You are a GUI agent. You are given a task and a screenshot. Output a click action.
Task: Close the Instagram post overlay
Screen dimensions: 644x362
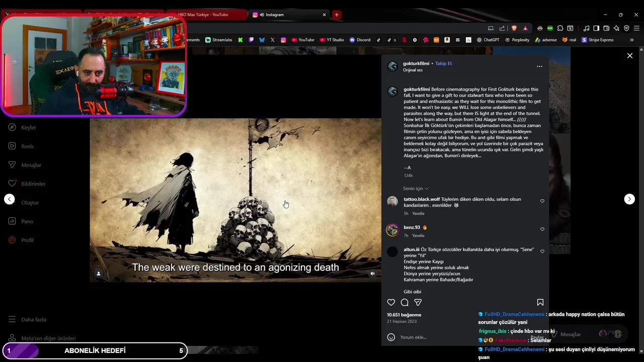coord(629,56)
